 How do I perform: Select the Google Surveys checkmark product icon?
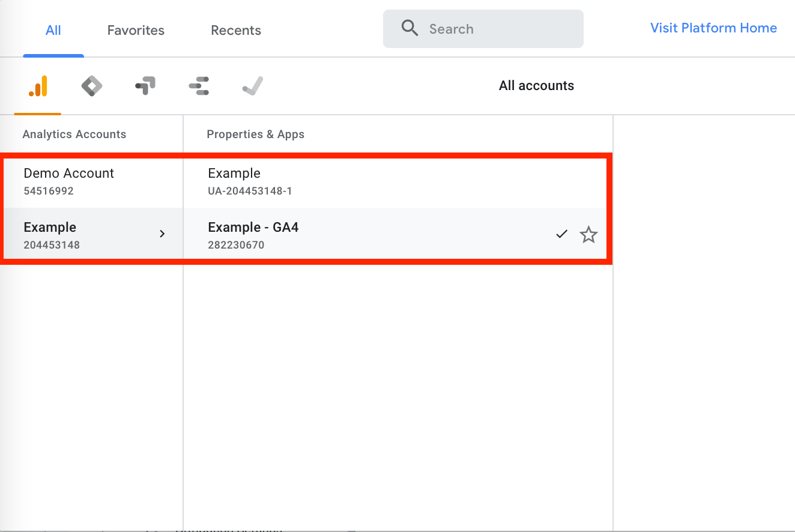[x=252, y=85]
